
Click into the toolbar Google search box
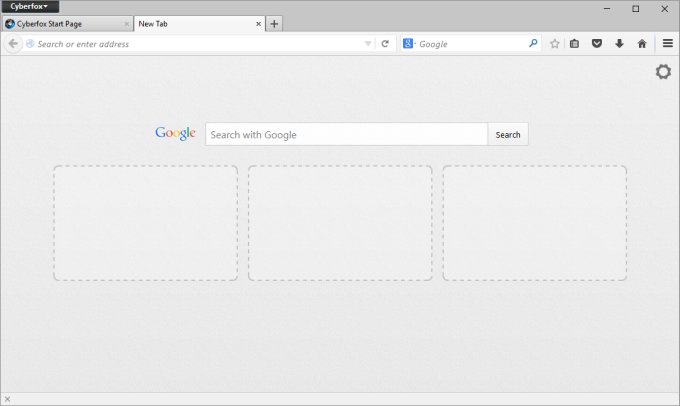472,44
